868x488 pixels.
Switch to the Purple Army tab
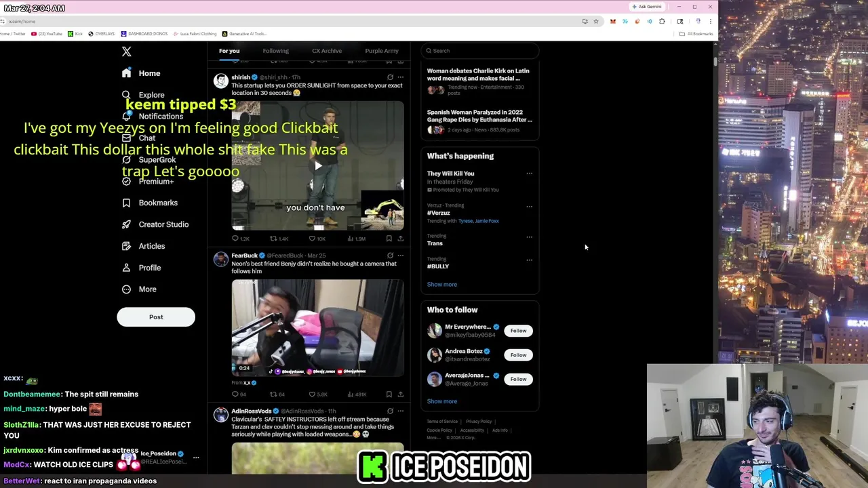point(382,51)
